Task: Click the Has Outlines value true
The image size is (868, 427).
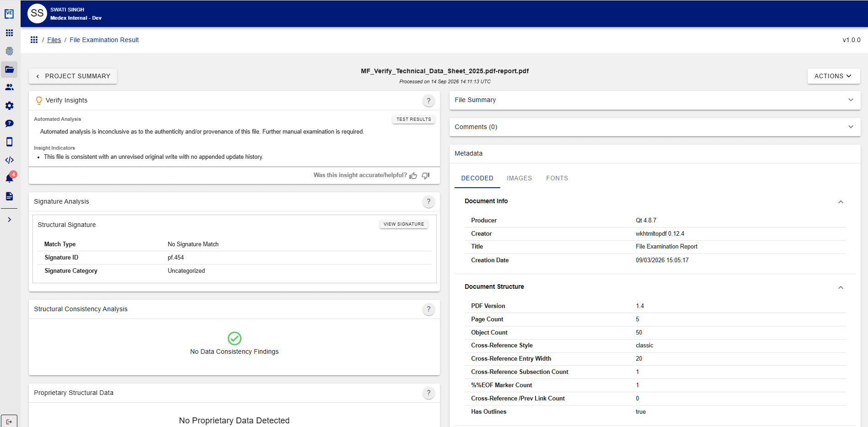Action: point(641,411)
